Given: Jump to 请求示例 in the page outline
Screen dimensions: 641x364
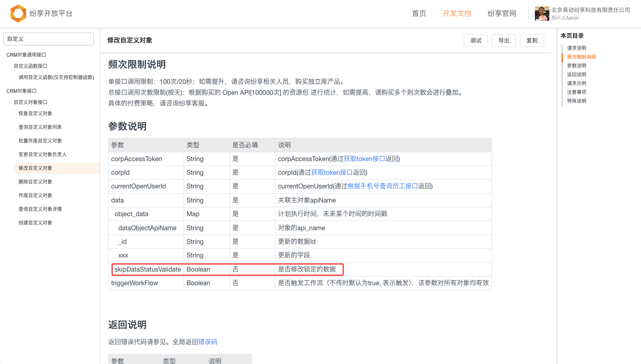Looking at the screenshot, I should 577,84.
